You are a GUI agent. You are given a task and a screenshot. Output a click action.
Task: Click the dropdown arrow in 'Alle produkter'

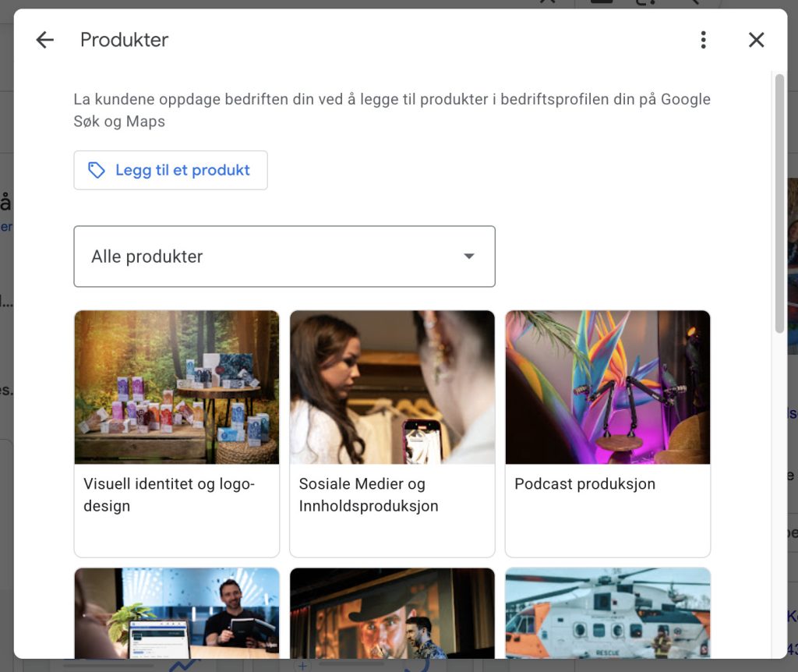click(468, 256)
